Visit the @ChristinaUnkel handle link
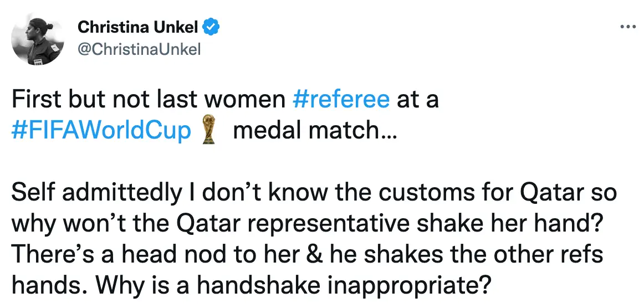The width and height of the screenshot is (644, 308). [139, 49]
